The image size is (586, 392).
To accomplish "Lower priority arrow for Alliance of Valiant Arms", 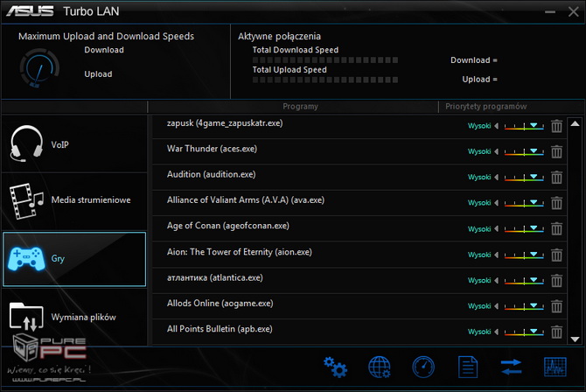I will pos(496,203).
